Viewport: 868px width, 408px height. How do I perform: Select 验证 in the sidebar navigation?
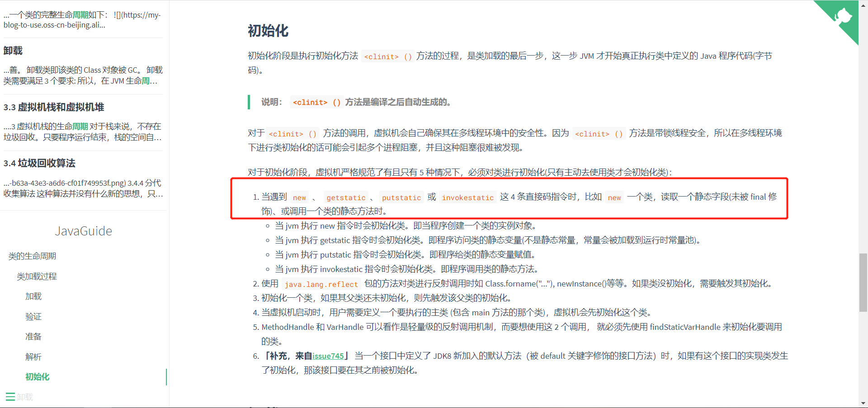(x=34, y=316)
